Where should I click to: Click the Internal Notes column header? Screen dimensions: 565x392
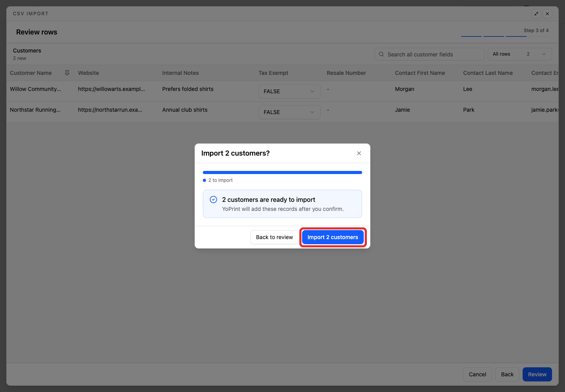(180, 73)
